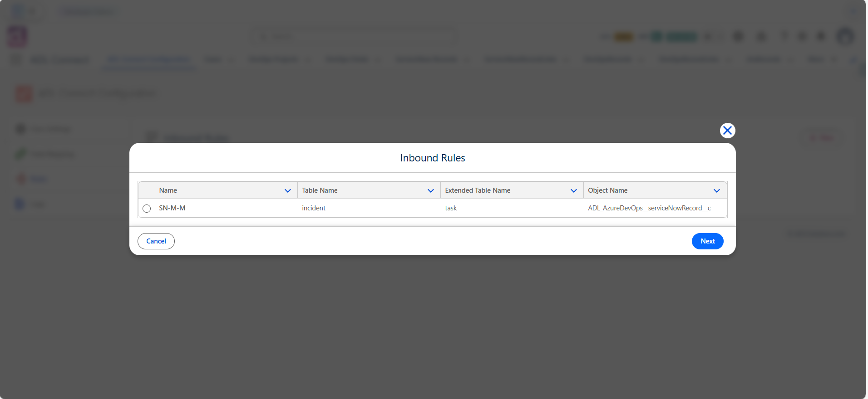Open the user profile avatar icon
The height and width of the screenshot is (399, 868).
tap(845, 36)
